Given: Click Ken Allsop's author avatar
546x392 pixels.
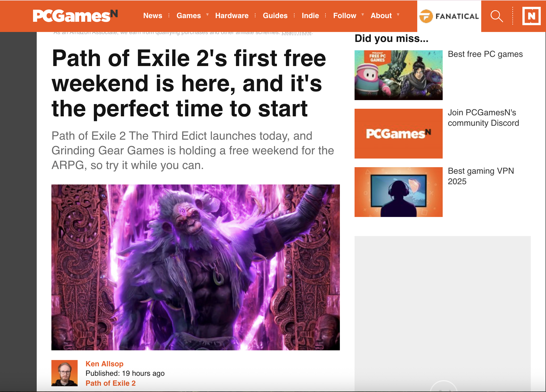Looking at the screenshot, I should point(65,373).
